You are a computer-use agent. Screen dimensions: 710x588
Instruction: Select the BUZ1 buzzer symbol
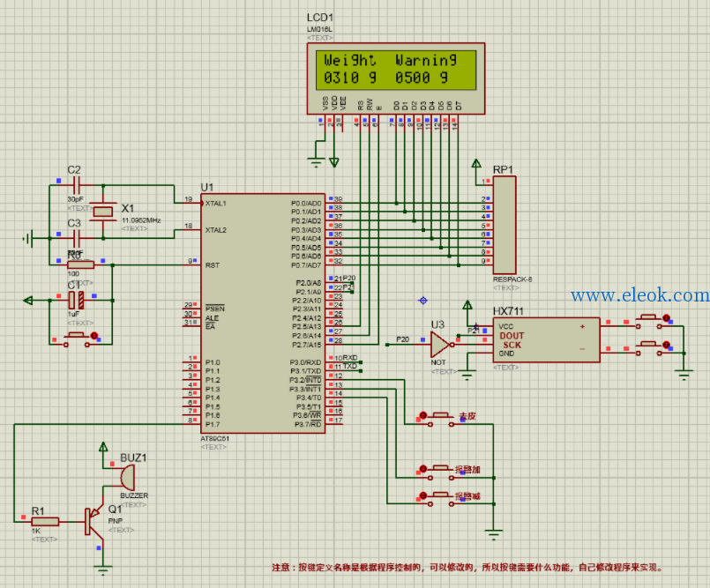128,478
